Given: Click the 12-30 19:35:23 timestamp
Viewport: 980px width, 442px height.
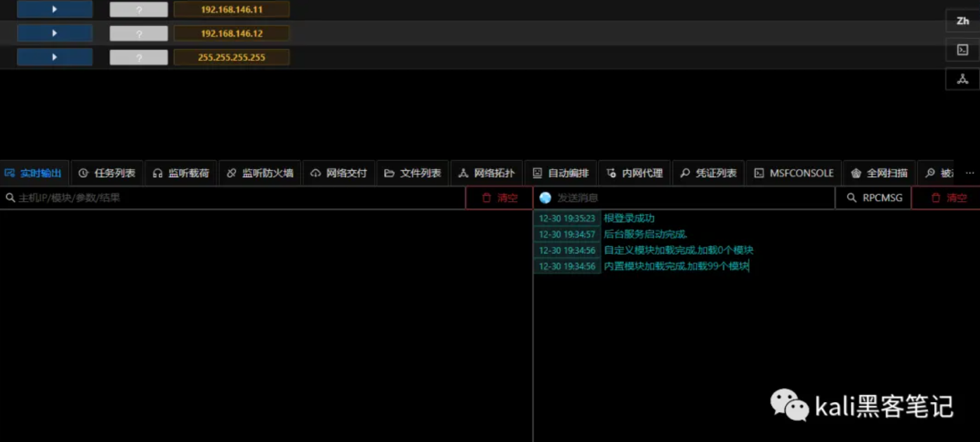Looking at the screenshot, I should point(567,218).
